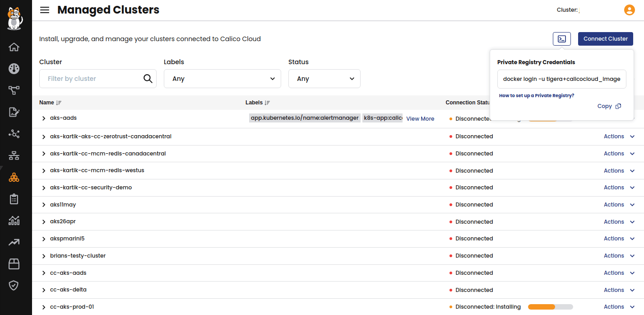The image size is (644, 315).
Task: Open the Labels filter dropdown
Action: point(222,79)
